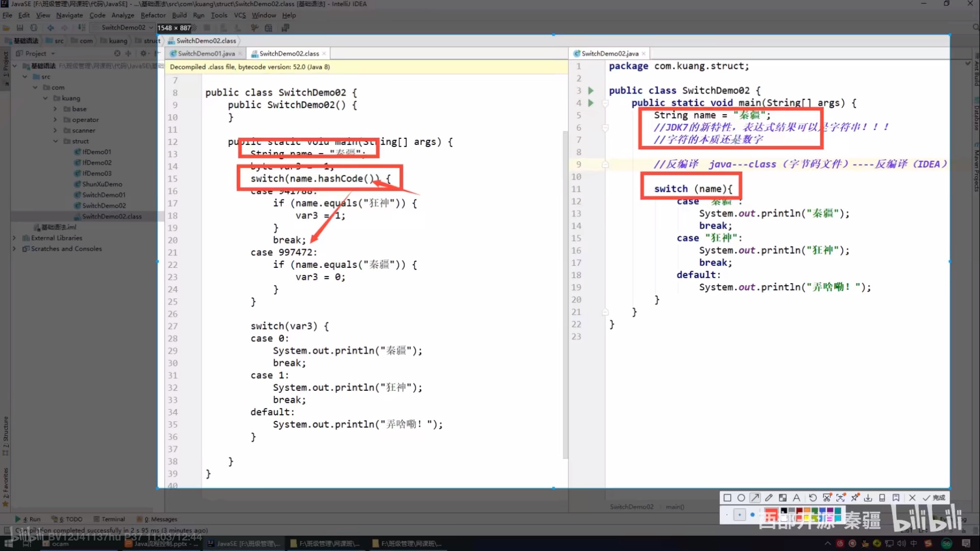
Task: Expand the External Libraries node
Action: (x=14, y=238)
